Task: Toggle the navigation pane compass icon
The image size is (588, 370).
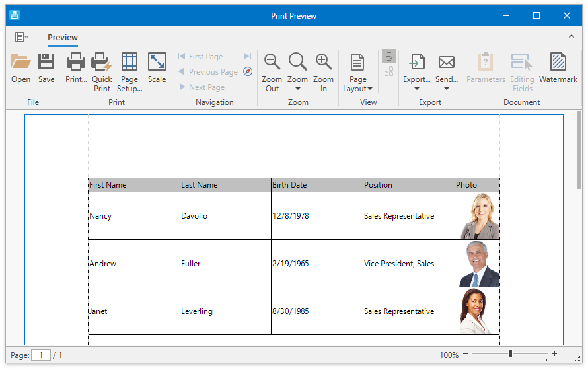Action: pos(248,71)
